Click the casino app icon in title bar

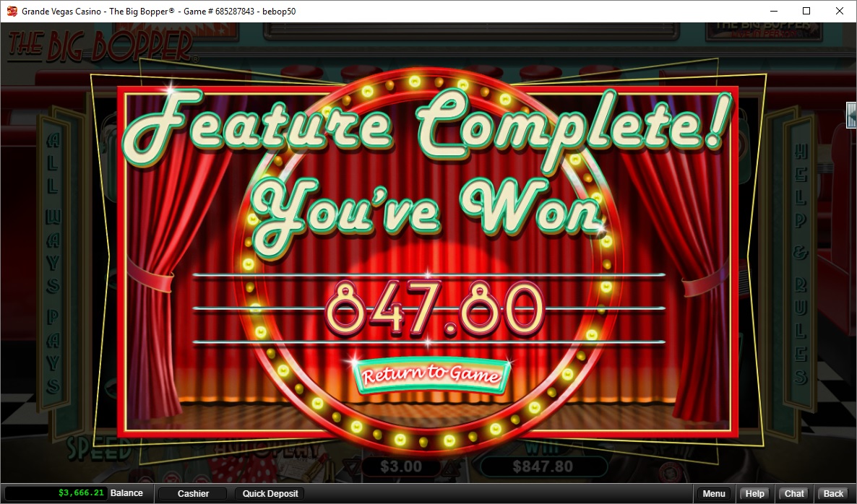click(12, 12)
